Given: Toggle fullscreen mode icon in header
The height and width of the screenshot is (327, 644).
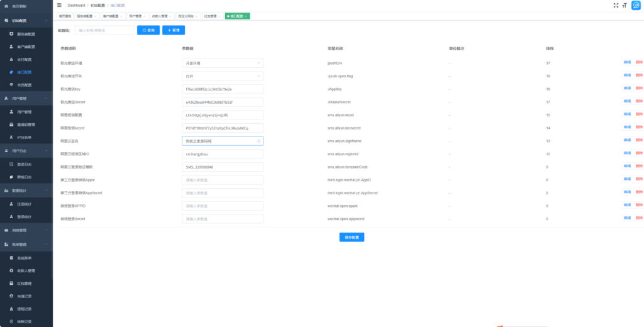Looking at the screenshot, I should tap(616, 5).
